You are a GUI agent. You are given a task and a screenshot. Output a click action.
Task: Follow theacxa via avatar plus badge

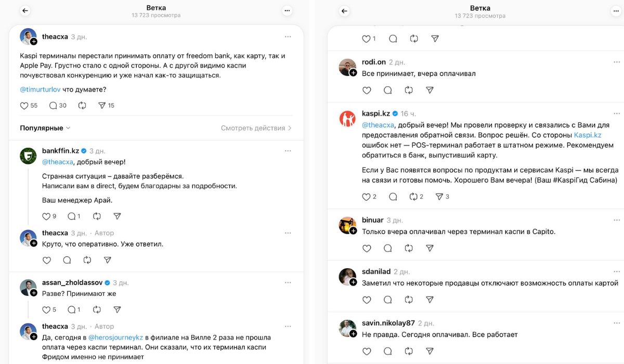click(x=33, y=42)
